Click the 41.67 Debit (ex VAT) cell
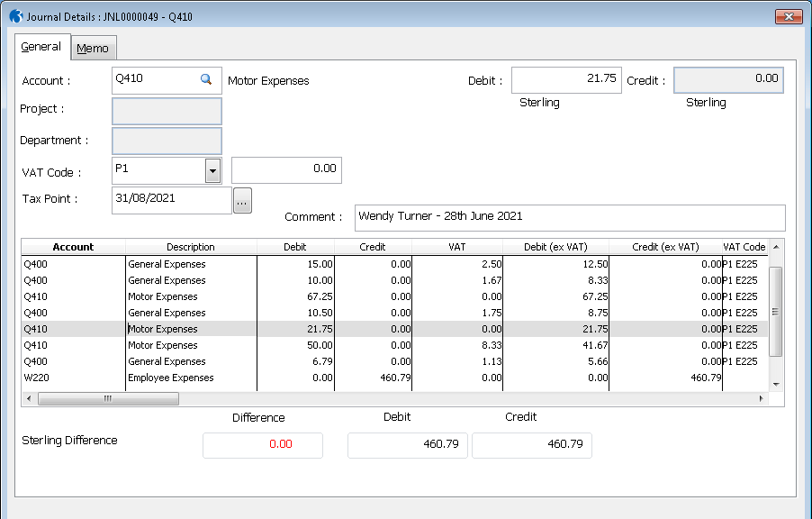This screenshot has width=812, height=519. click(x=556, y=345)
